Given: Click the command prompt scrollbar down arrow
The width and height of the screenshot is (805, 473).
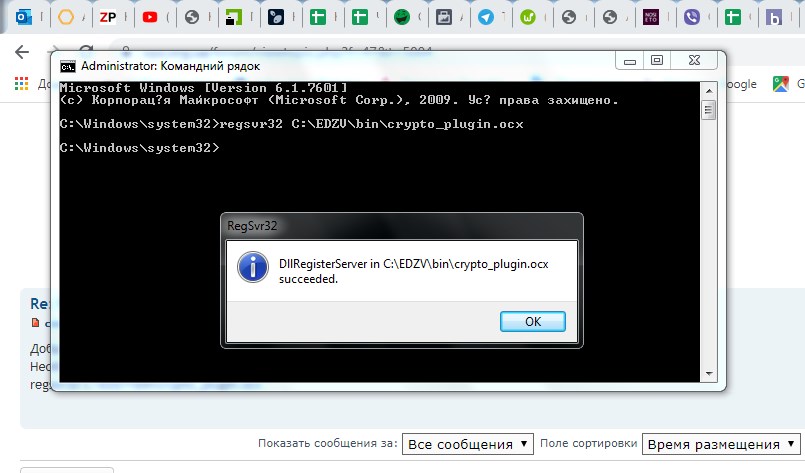Looking at the screenshot, I should [708, 374].
